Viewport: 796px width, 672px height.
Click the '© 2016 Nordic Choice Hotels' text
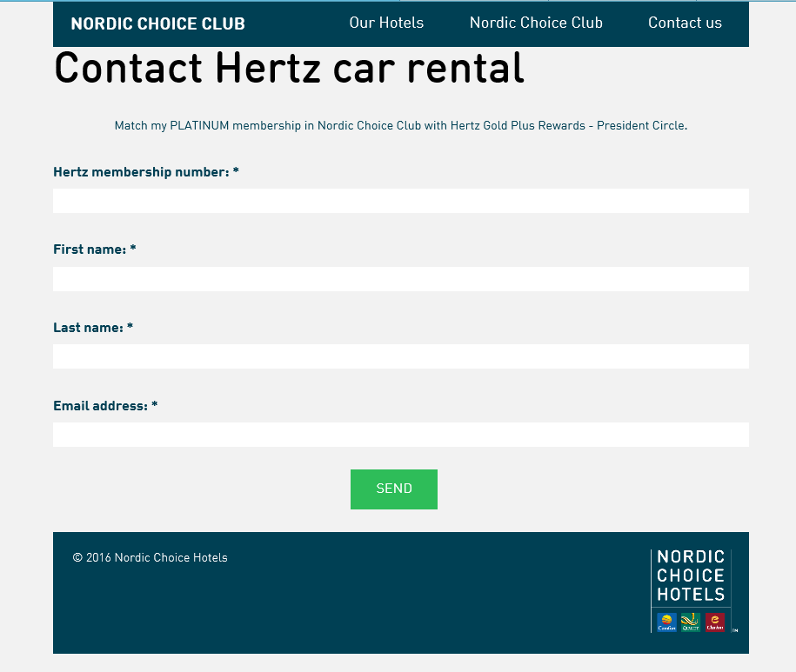[x=151, y=558]
